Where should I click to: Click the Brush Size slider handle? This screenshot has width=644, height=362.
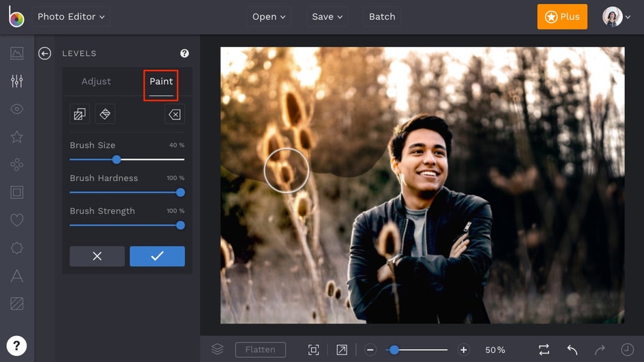point(117,159)
